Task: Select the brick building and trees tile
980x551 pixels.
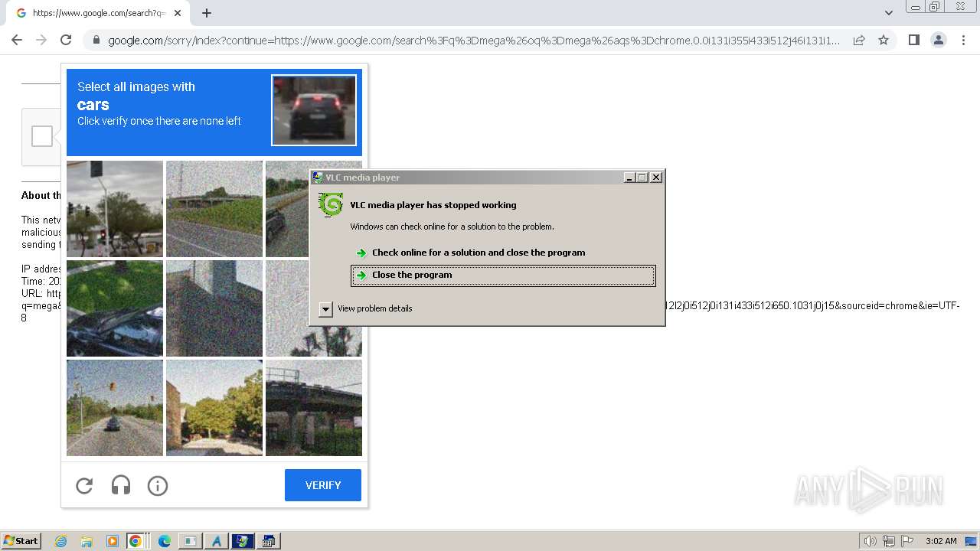Action: [214, 408]
